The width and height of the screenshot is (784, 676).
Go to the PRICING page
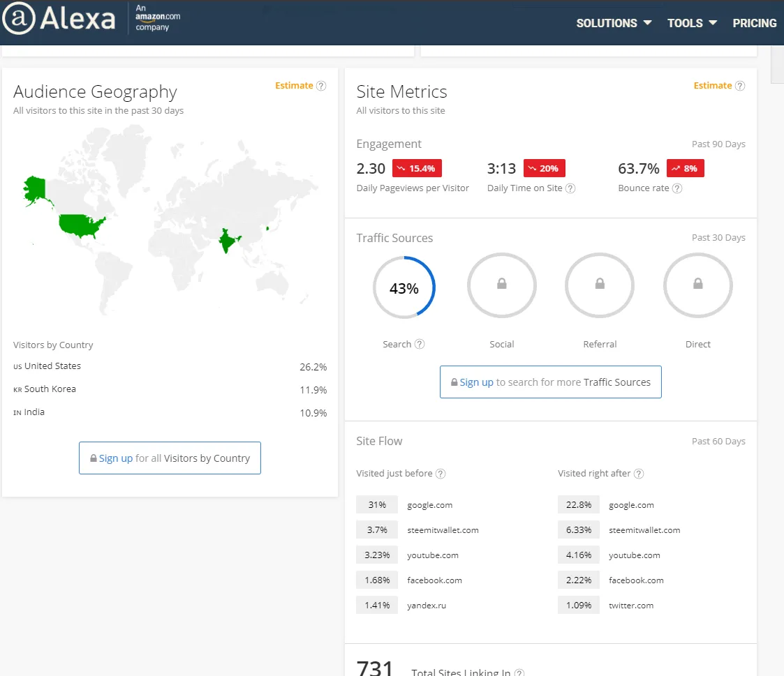(755, 23)
